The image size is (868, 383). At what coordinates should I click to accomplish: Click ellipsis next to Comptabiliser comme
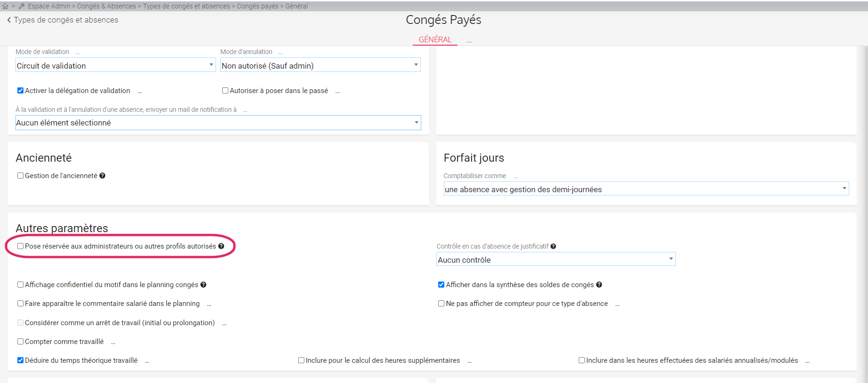tap(516, 177)
